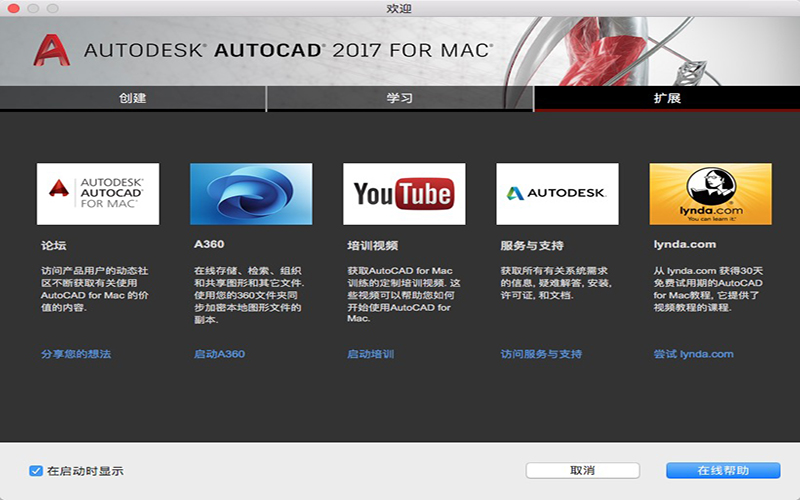Open the Autodesk logo support thumbnail

(x=557, y=194)
